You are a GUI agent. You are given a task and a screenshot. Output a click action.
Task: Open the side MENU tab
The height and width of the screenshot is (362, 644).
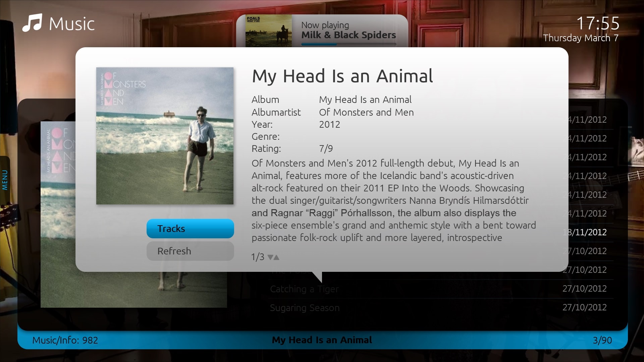(5, 180)
